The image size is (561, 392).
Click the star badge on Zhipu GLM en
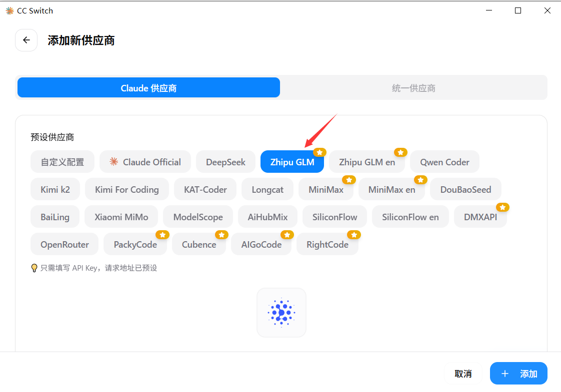pos(400,152)
